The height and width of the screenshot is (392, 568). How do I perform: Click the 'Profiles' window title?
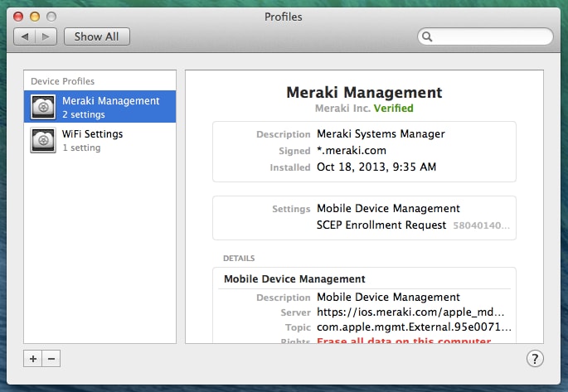[x=284, y=17]
